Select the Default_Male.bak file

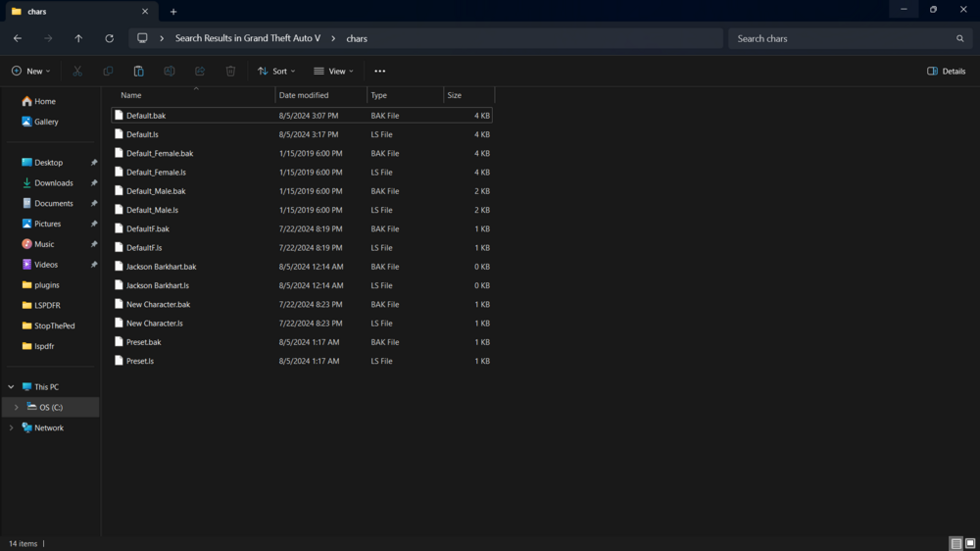(302, 191)
